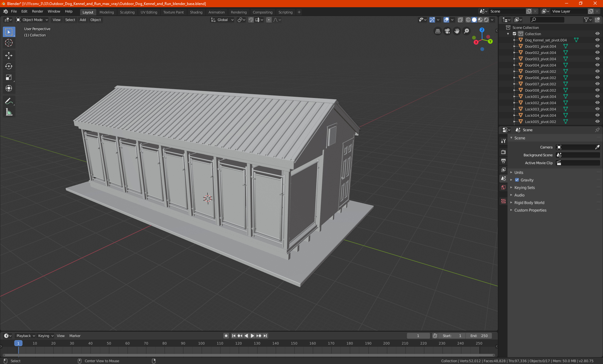Screen dimensions: 603x364
Task: Open the Global transform orientation dropdown
Action: coord(222,20)
